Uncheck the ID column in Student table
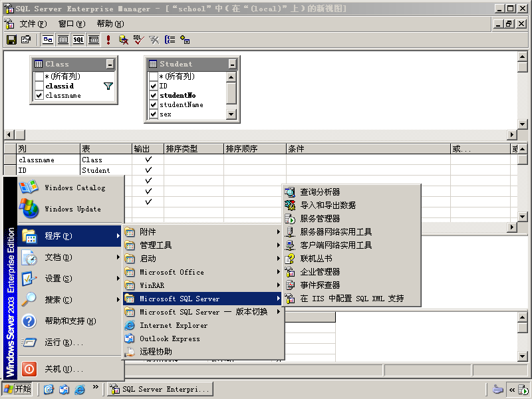The image size is (532, 399). (x=154, y=86)
